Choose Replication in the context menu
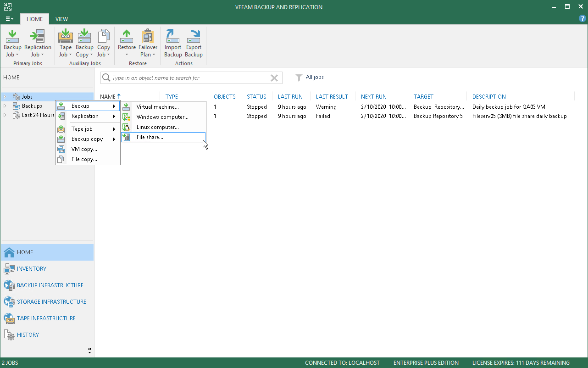The height and width of the screenshot is (368, 588). pos(88,116)
